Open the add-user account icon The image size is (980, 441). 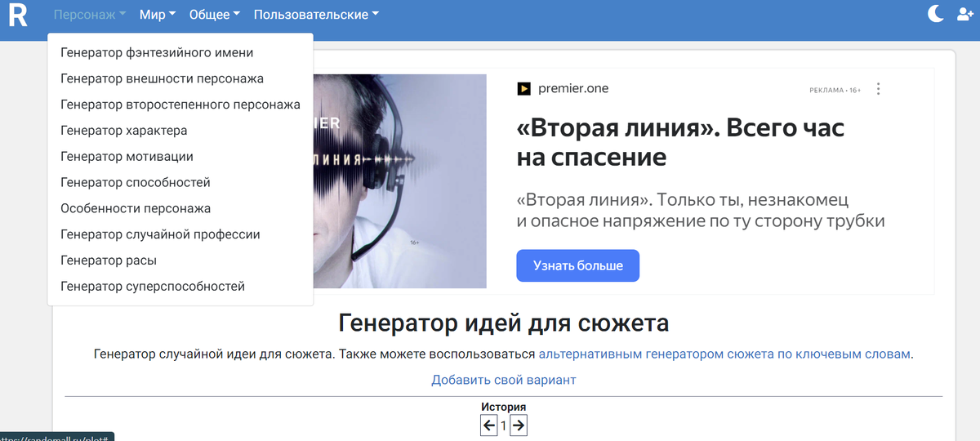click(x=964, y=14)
